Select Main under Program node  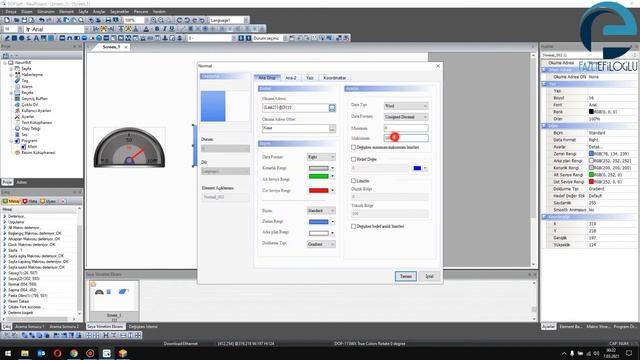[32, 147]
